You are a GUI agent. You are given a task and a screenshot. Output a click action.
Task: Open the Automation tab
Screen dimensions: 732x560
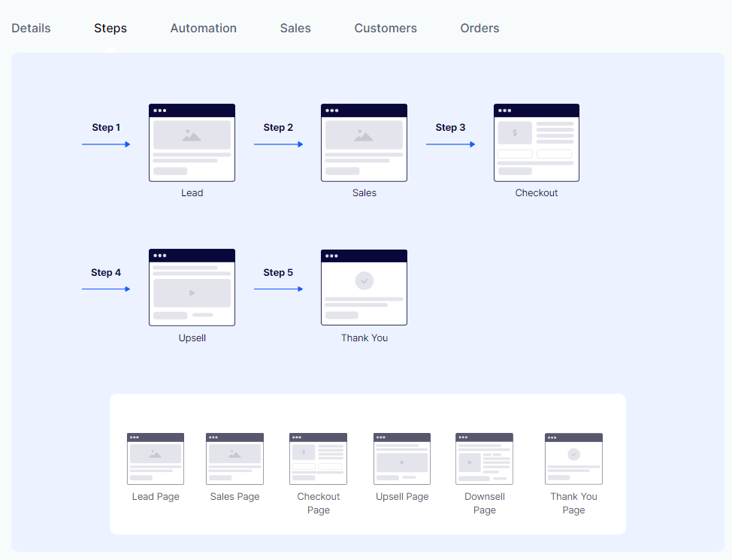(203, 28)
